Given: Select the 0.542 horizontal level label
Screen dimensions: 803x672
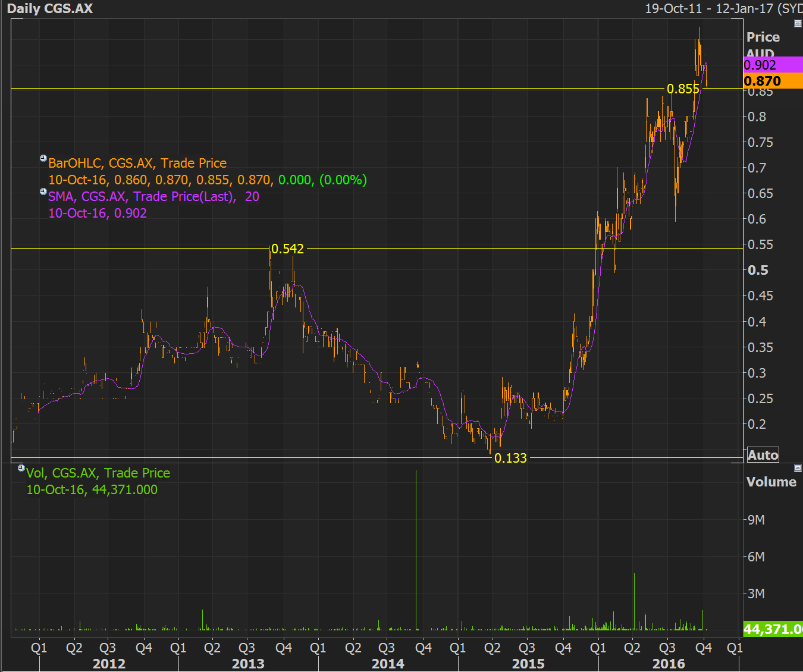Looking at the screenshot, I should click(x=287, y=249).
